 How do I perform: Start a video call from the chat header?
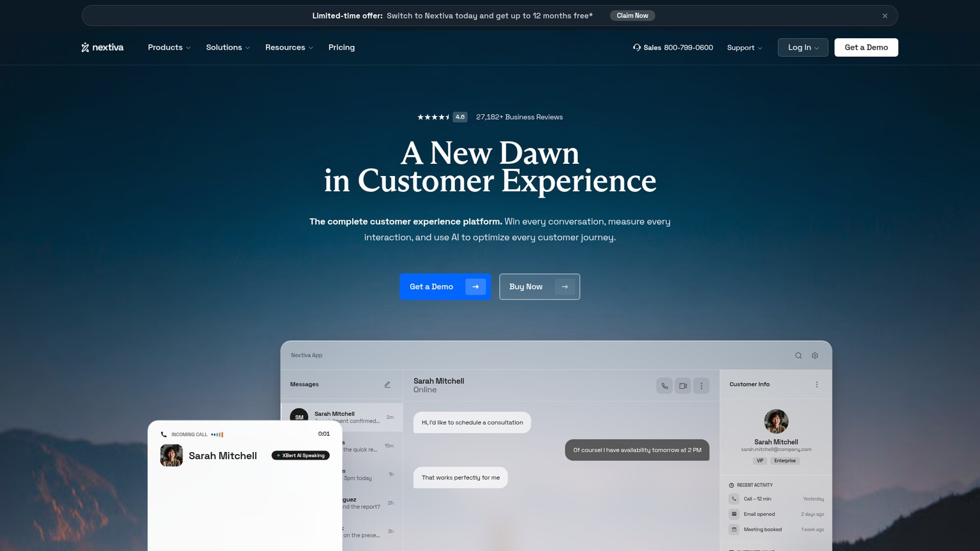(683, 386)
